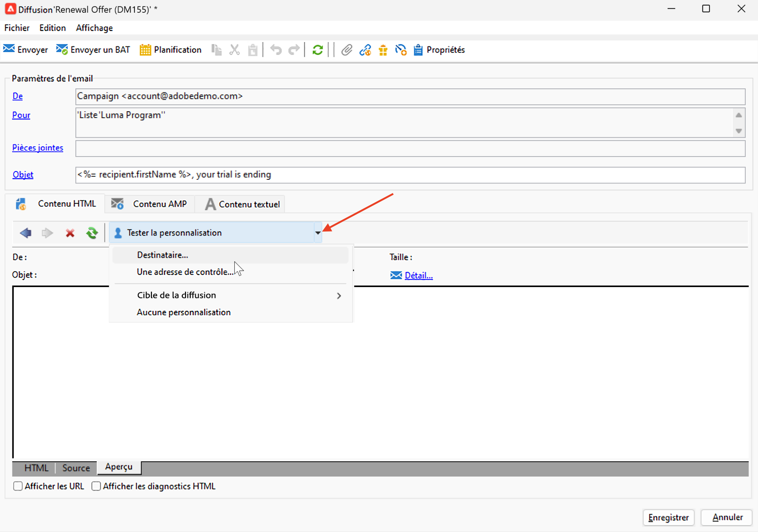Click the Objet subject input field
The image size is (758, 532).
pyautogui.click(x=410, y=175)
